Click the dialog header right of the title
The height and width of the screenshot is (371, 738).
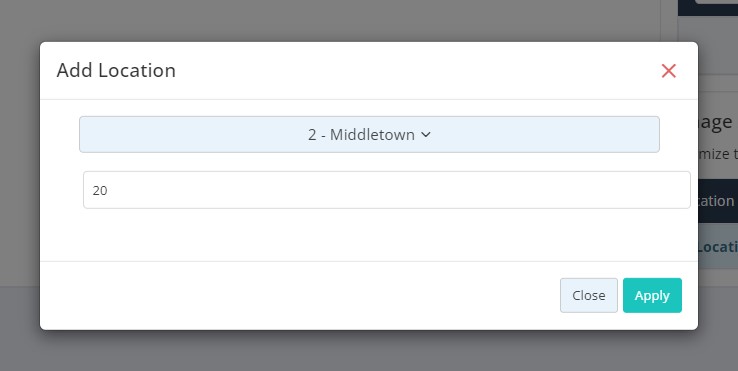coord(414,71)
